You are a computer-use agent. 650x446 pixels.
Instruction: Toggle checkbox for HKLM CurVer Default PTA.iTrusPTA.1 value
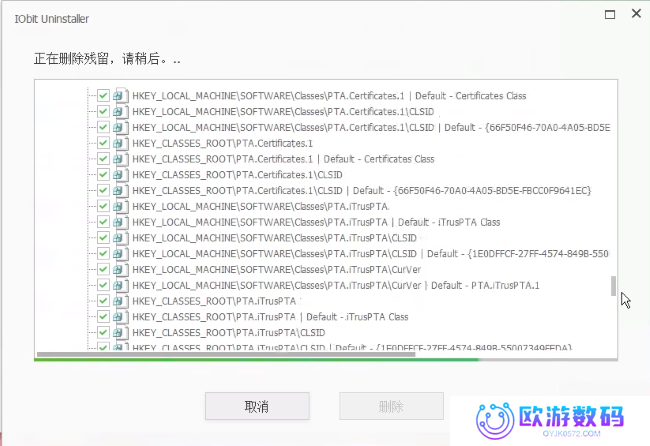pyautogui.click(x=103, y=285)
